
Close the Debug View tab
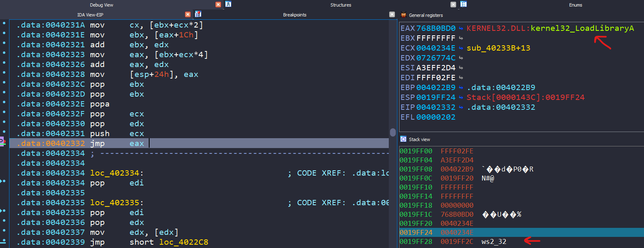pyautogui.click(x=218, y=5)
